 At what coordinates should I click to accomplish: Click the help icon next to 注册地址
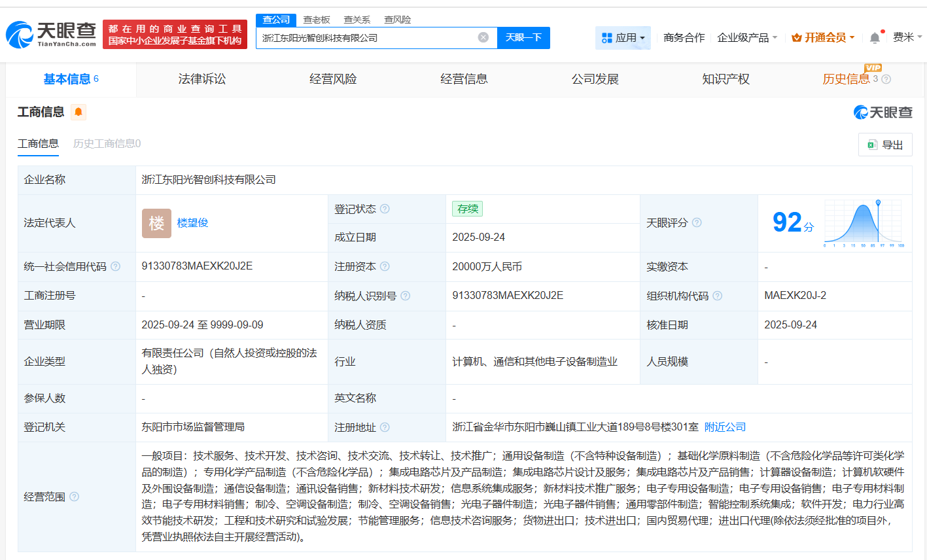click(x=385, y=427)
